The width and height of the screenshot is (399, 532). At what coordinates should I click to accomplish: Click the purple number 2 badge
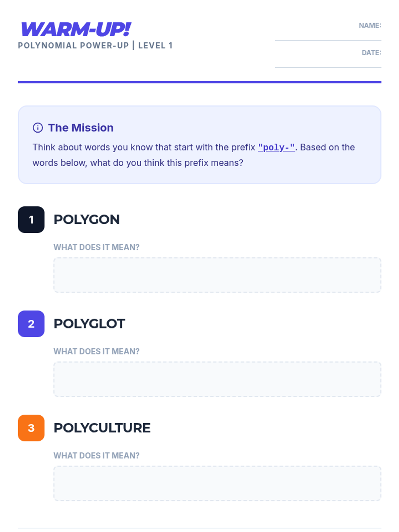pos(31,324)
